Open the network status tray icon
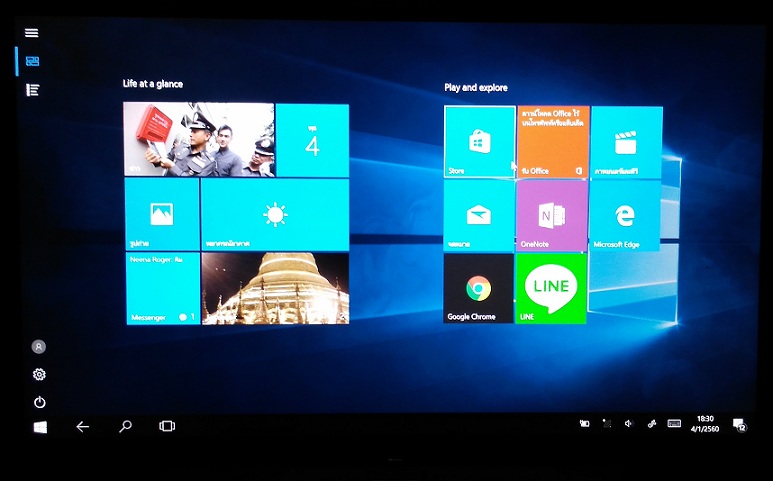Viewport: 773px width, 481px height. tap(606, 423)
